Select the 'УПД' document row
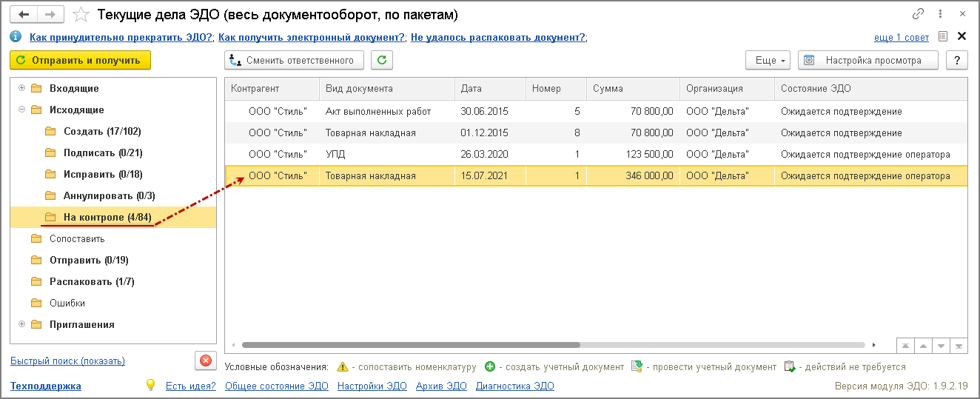This screenshot has height=399, width=980. (x=597, y=155)
